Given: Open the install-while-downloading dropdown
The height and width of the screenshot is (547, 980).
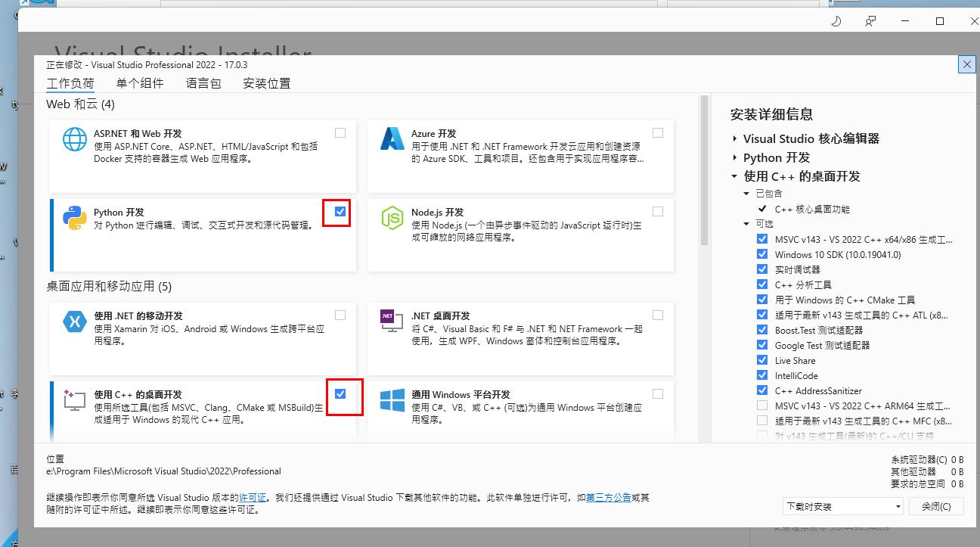Looking at the screenshot, I should pos(843,506).
